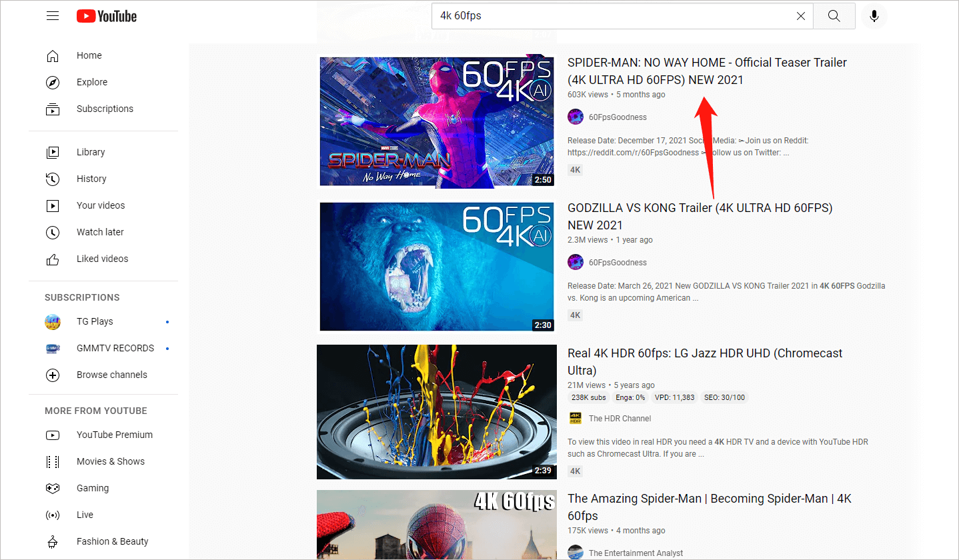
Task: Open LG Jazz HDR video thumbnail
Action: [x=436, y=411]
